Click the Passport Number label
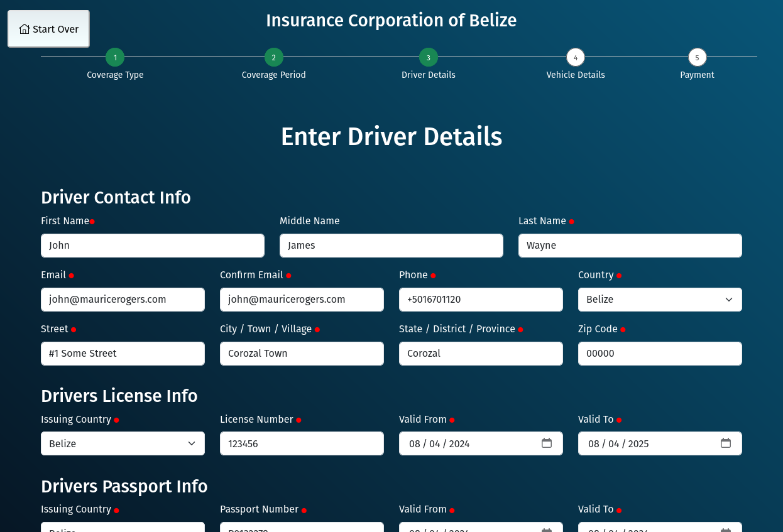Viewport: 783px width, 532px height. pyautogui.click(x=259, y=509)
